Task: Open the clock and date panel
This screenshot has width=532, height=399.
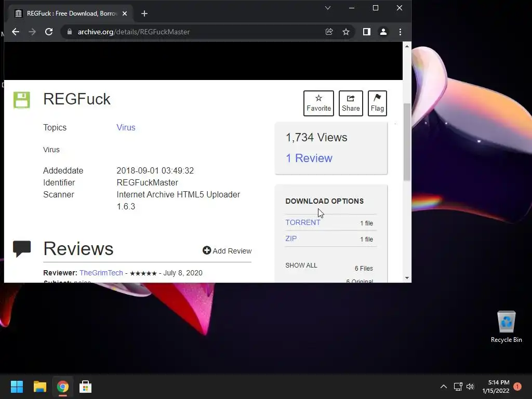Action: pos(496,387)
